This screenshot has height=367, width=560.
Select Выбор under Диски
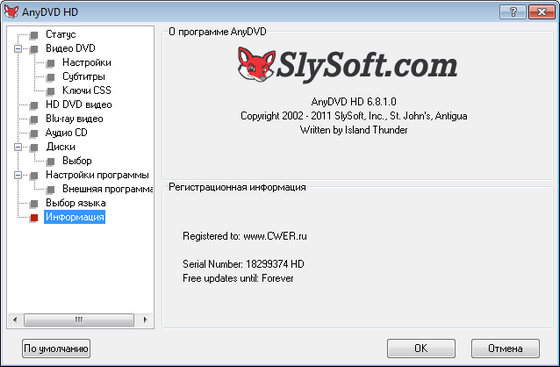click(77, 161)
